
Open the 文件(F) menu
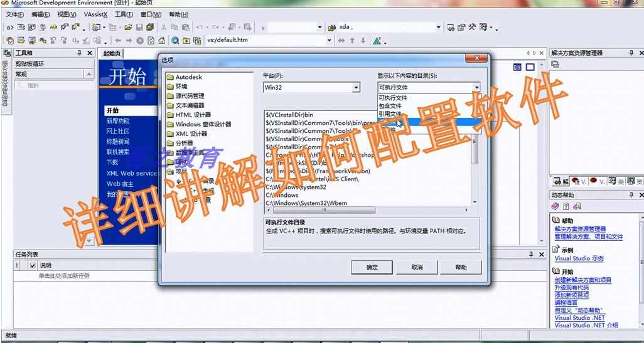15,14
